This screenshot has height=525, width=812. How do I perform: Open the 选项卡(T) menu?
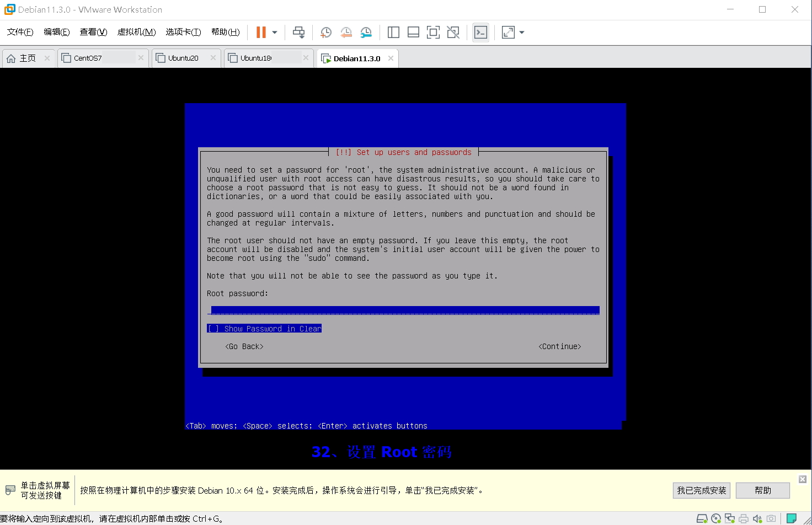pyautogui.click(x=183, y=32)
